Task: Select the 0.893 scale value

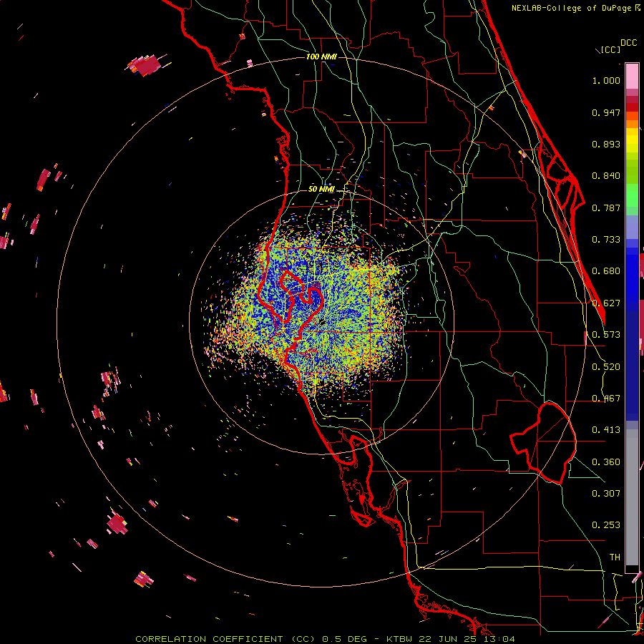Action: 606,144
